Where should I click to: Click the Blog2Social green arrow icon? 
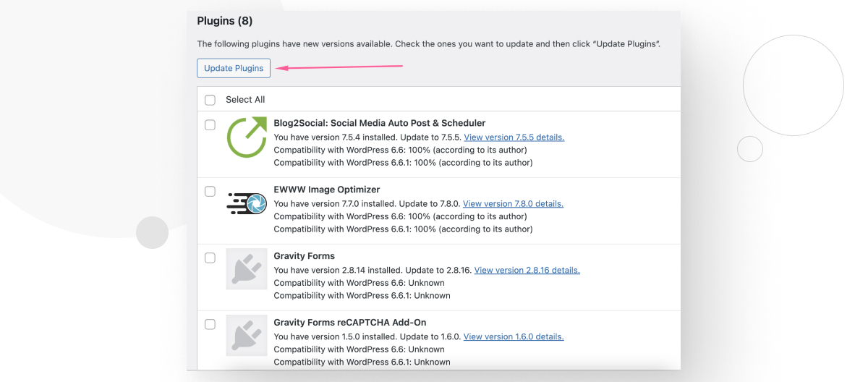coord(247,137)
